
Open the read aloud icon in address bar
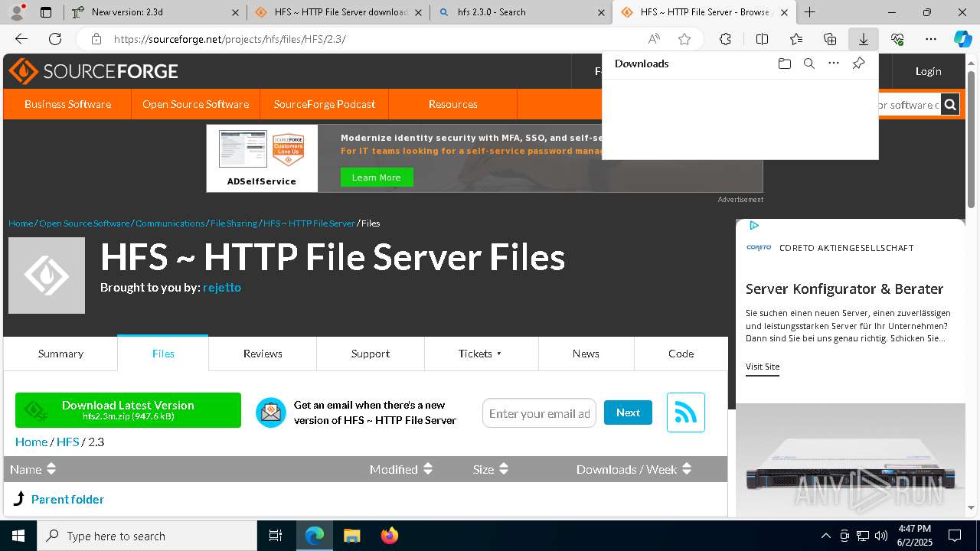[654, 39]
